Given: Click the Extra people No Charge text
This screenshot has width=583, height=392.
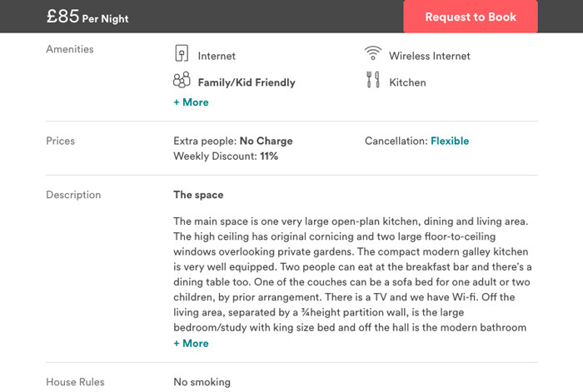Looking at the screenshot, I should pos(233,141).
